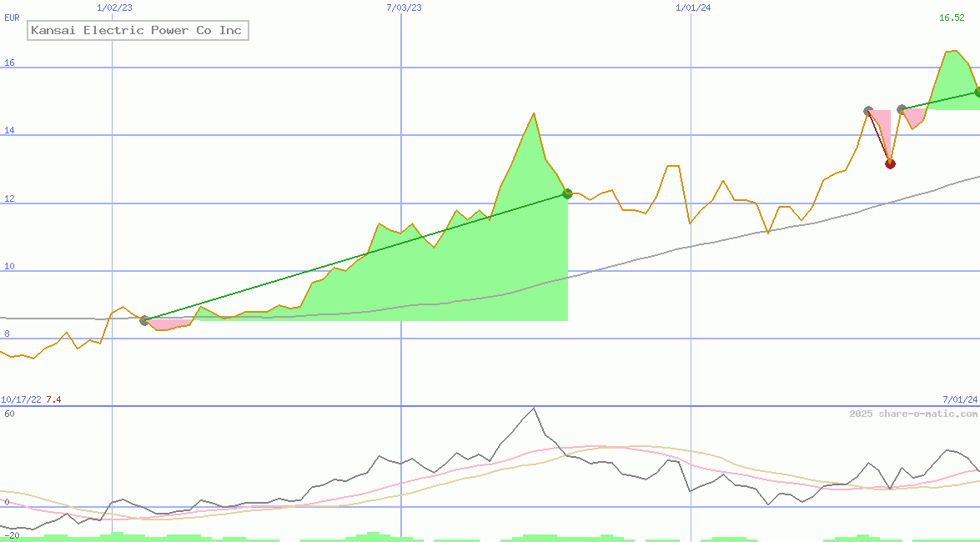Click the -20 label on the indicator axis
Image resolution: width=980 pixels, height=542 pixels.
click(x=11, y=534)
